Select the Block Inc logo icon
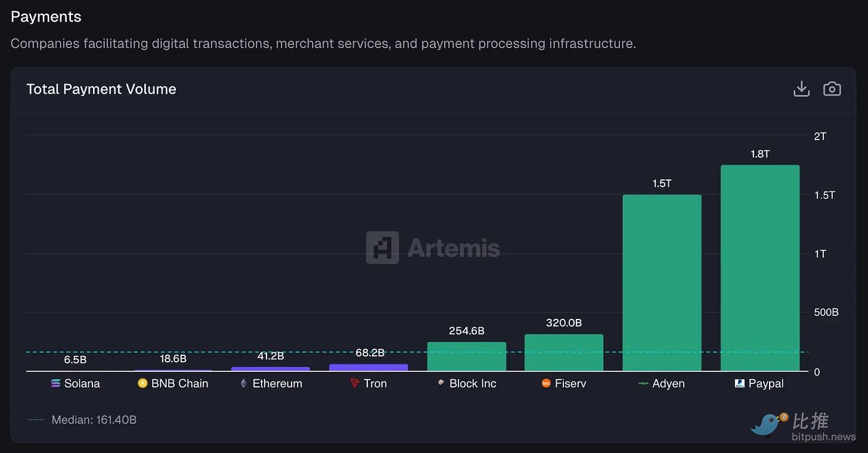 pyautogui.click(x=440, y=383)
